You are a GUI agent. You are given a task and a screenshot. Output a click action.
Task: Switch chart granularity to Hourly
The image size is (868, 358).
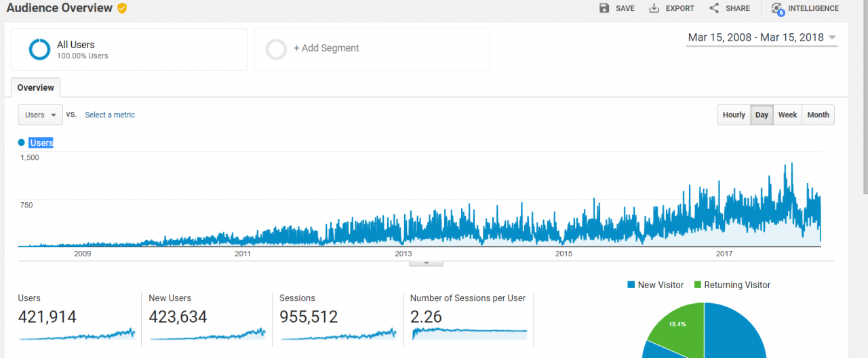coord(734,115)
